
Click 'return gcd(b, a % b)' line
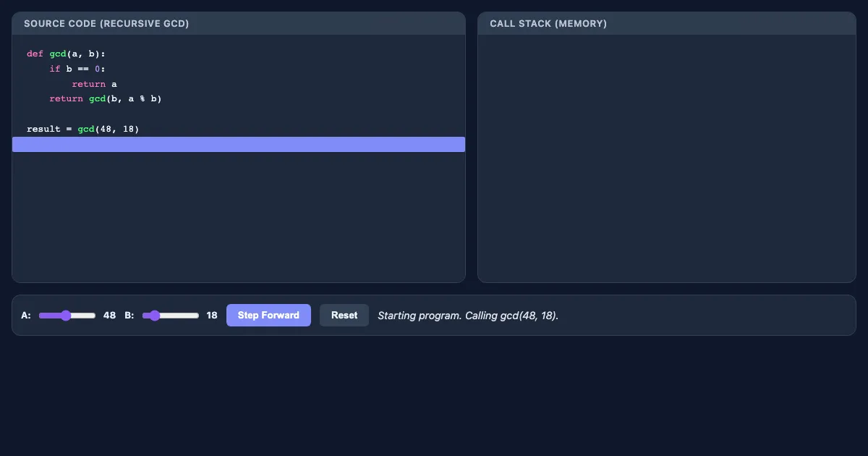[239, 99]
